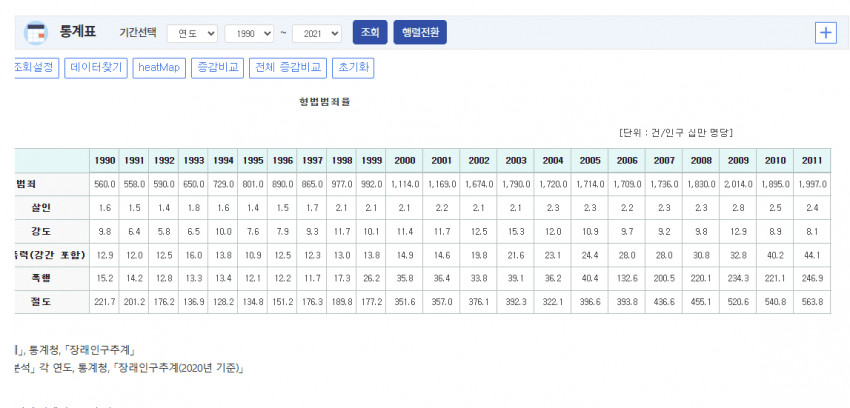
Task: Open the 2021 end year dropdown
Action: [x=317, y=33]
